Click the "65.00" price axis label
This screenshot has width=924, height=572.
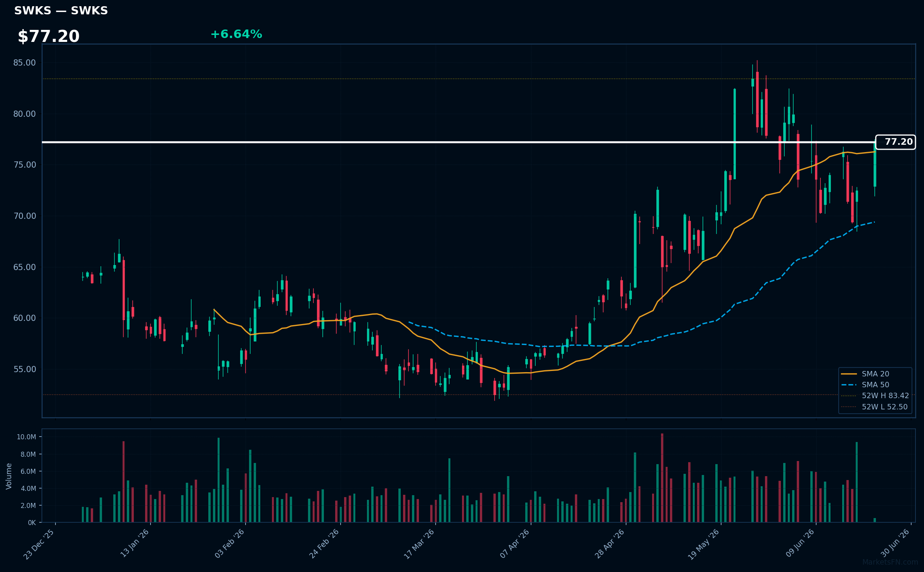click(x=24, y=267)
